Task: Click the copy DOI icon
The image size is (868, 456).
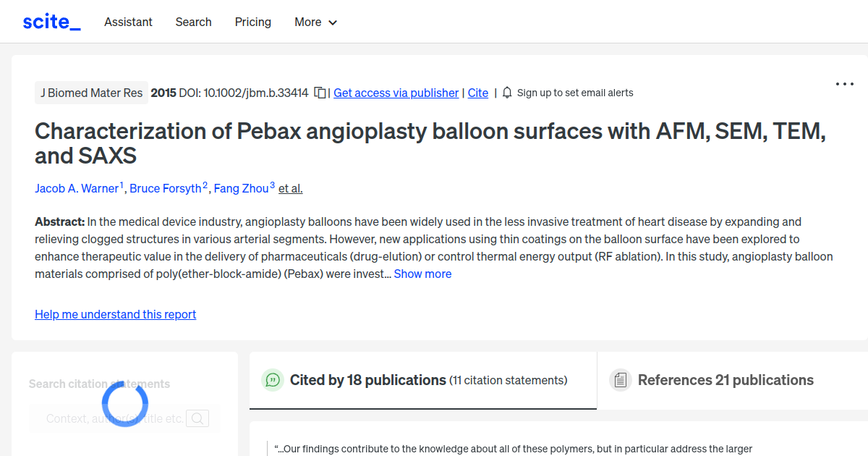Action: [319, 93]
